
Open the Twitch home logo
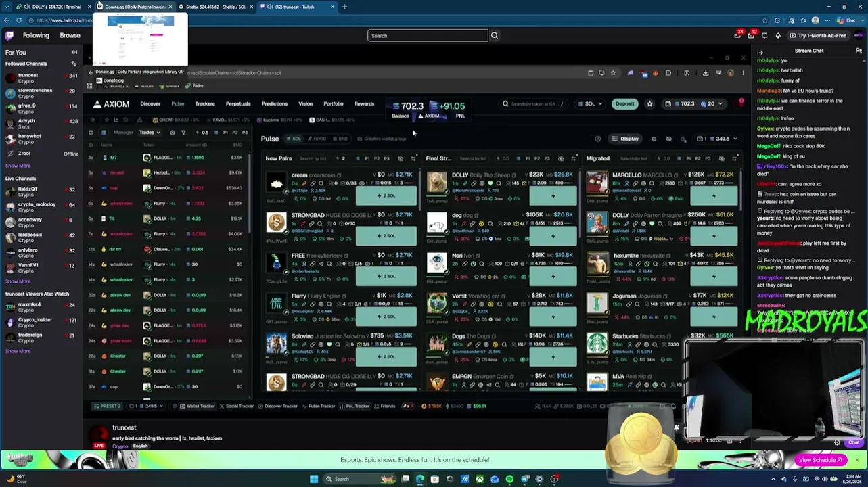point(9,35)
